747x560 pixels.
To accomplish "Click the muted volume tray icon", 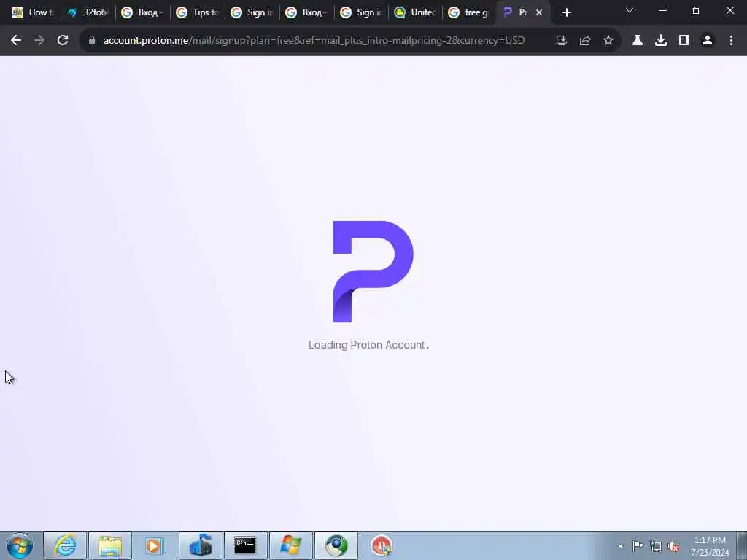I will point(673,546).
